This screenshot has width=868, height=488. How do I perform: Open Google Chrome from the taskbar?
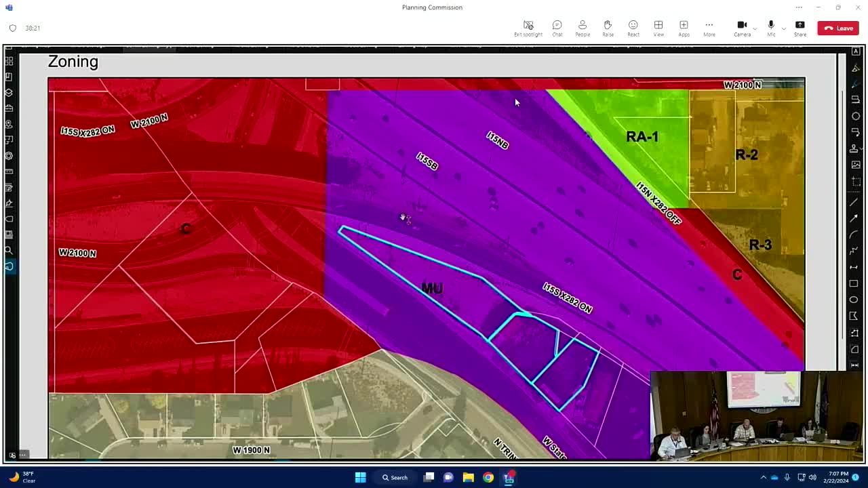click(x=488, y=477)
